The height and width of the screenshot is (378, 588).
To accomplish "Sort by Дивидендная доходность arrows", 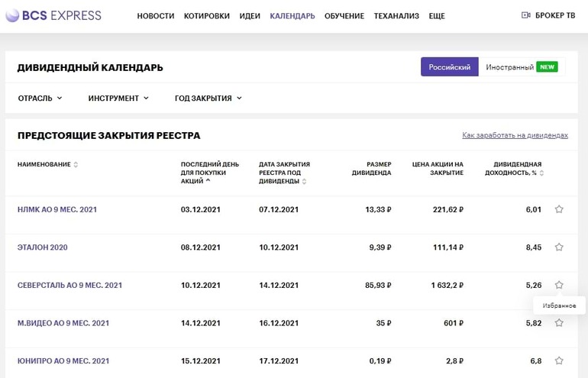I will tap(541, 173).
